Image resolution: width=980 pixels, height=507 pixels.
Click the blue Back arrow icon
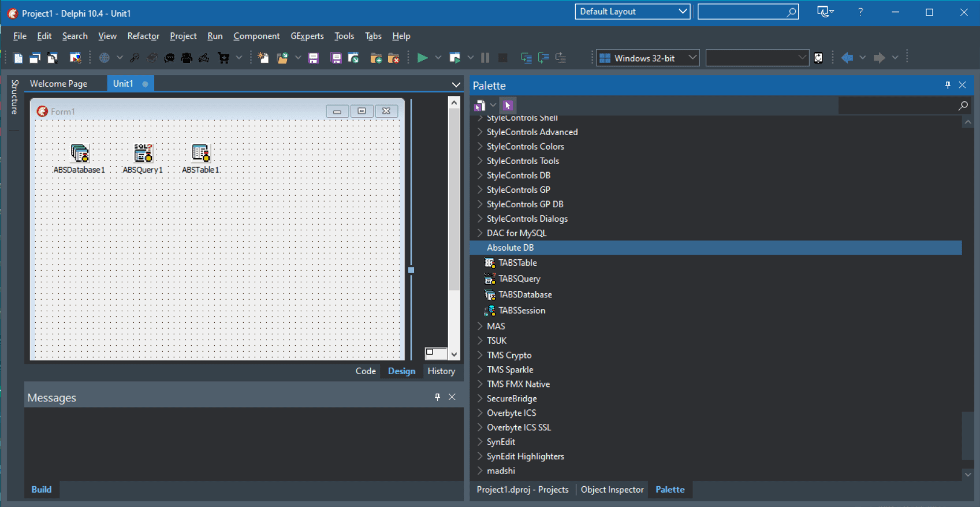[x=847, y=58]
